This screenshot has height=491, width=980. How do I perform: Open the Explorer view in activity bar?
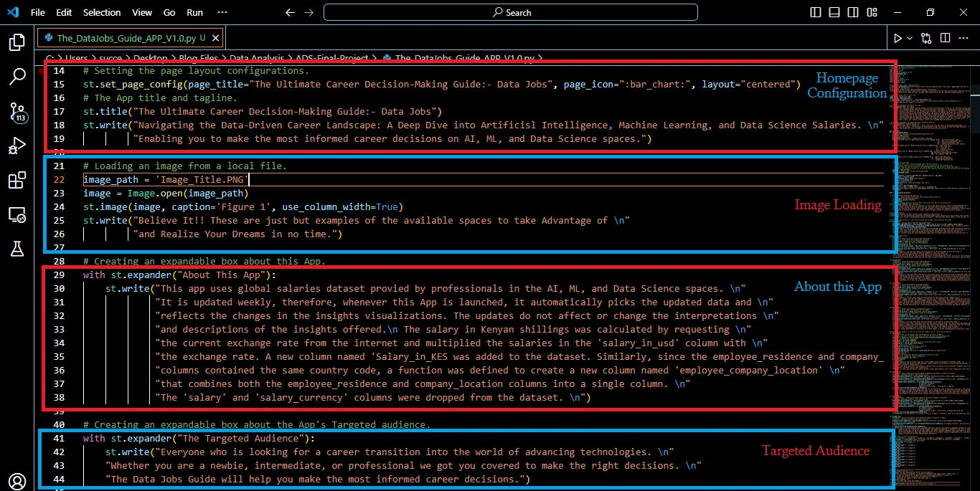pos(17,42)
